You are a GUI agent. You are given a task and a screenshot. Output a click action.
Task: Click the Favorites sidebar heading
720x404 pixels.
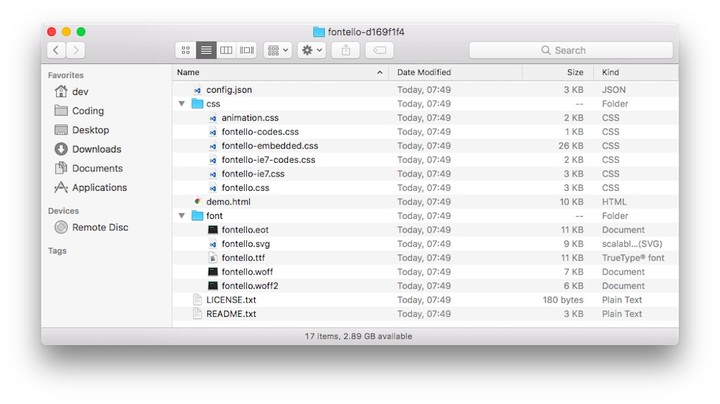pyautogui.click(x=66, y=75)
